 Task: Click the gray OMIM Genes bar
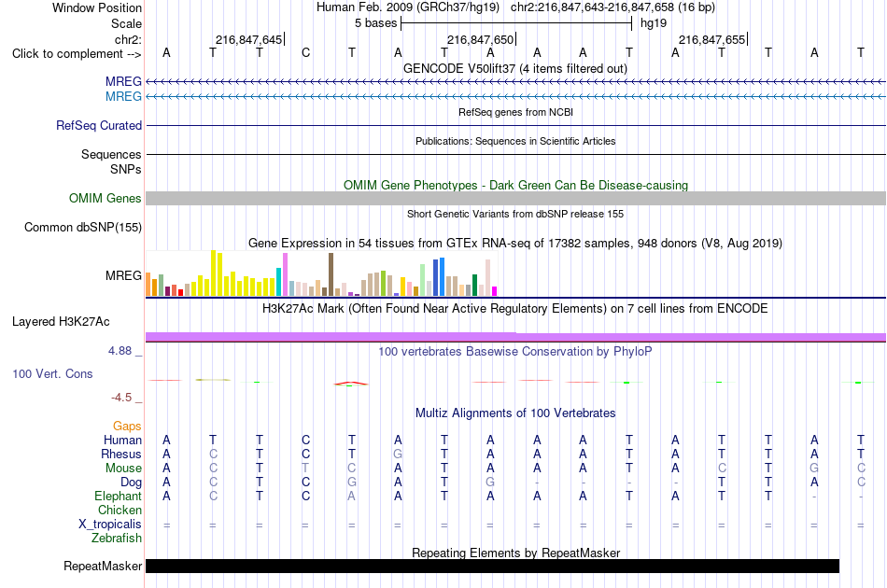[x=515, y=198]
